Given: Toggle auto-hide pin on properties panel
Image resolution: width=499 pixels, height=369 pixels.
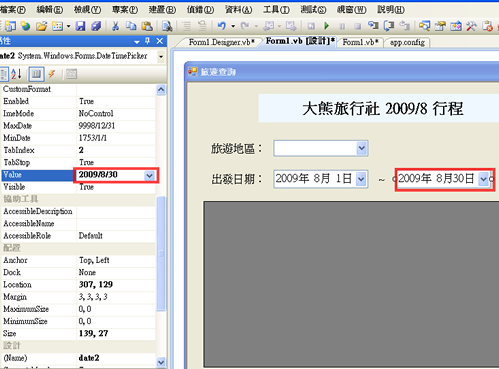Looking at the screenshot, I should pos(148,41).
